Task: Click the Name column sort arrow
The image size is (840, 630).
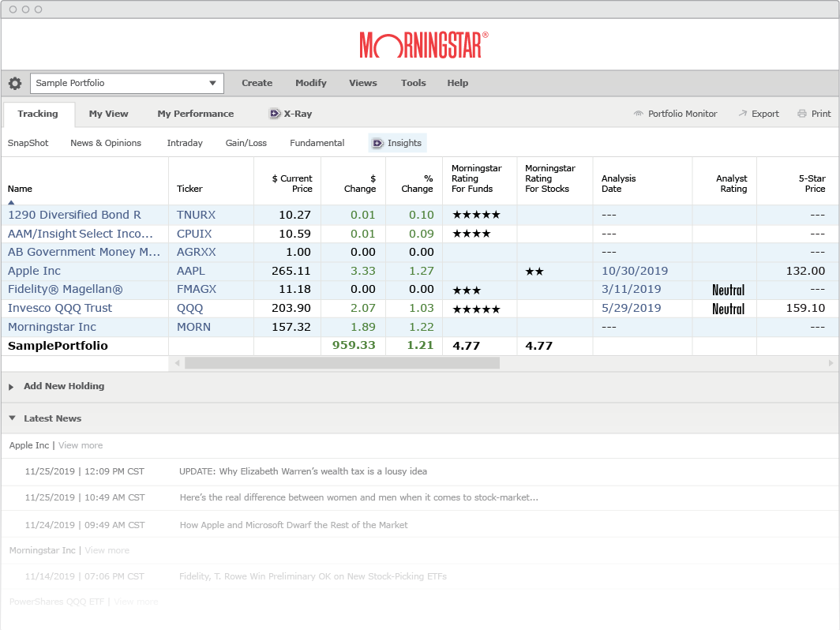Action: coord(11,202)
